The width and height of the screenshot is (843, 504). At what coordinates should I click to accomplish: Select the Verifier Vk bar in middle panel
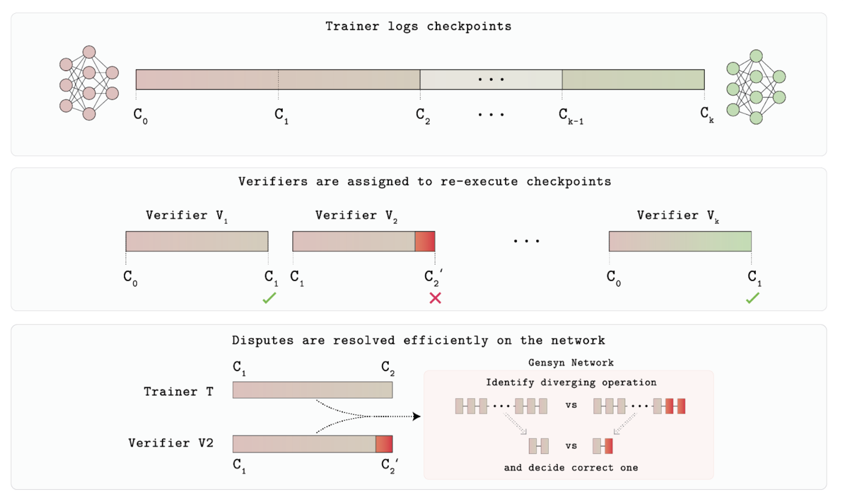coord(680,242)
